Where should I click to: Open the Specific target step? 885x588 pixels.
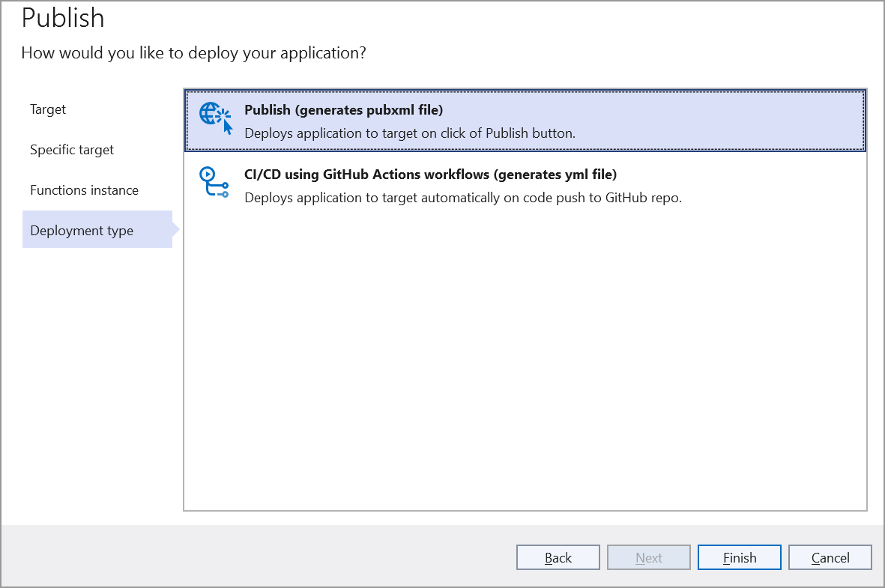(72, 149)
